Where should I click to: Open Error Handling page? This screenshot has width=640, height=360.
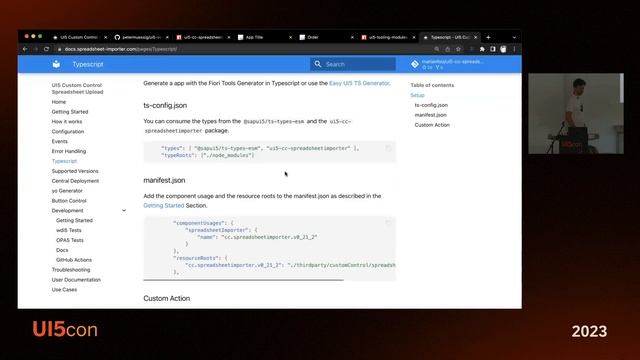pos(69,151)
